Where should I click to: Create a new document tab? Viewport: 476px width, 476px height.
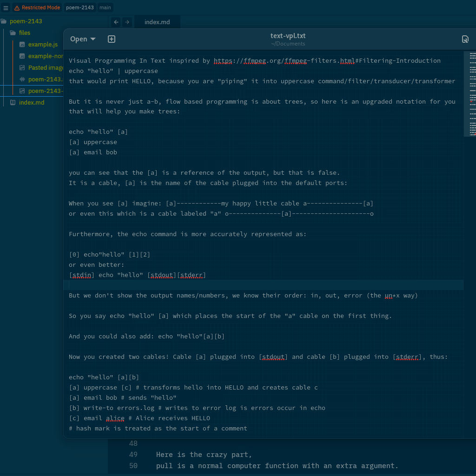tap(112, 39)
